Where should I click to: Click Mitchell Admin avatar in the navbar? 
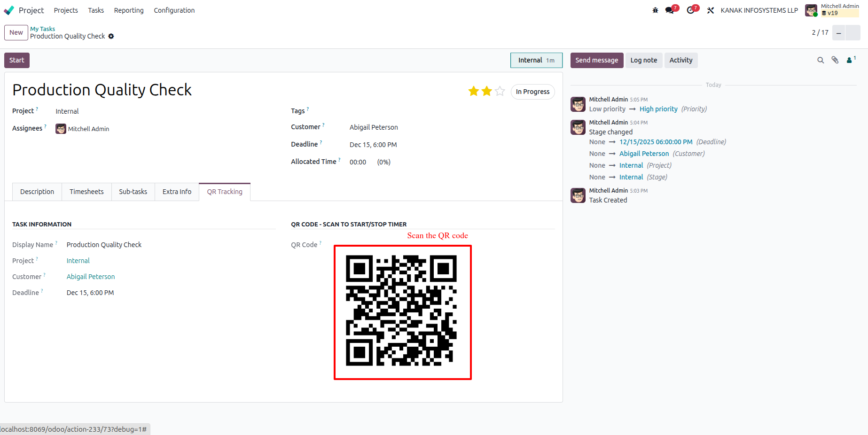point(811,10)
